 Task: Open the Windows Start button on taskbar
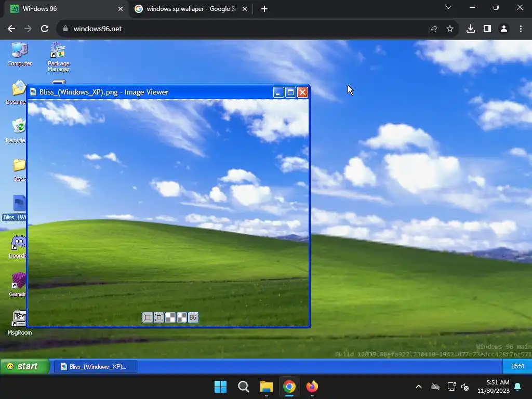tap(220, 387)
